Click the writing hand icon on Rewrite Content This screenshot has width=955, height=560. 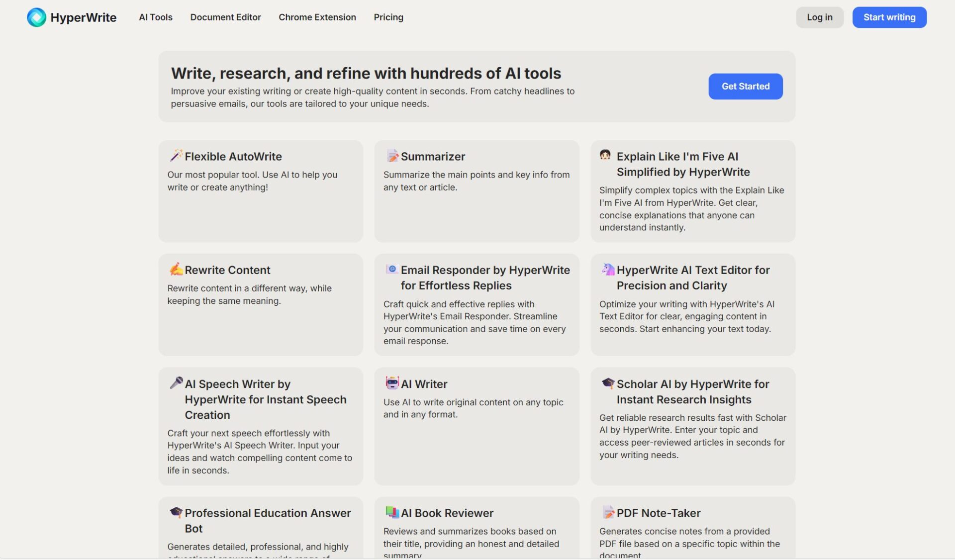pos(176,269)
